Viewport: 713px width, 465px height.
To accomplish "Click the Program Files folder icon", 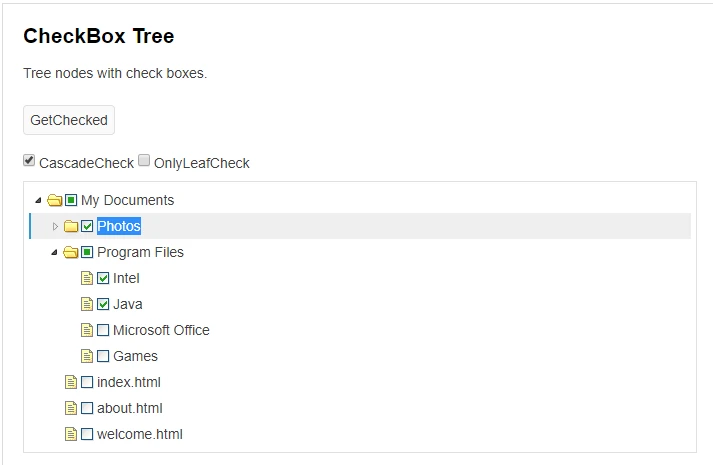I will [70, 252].
